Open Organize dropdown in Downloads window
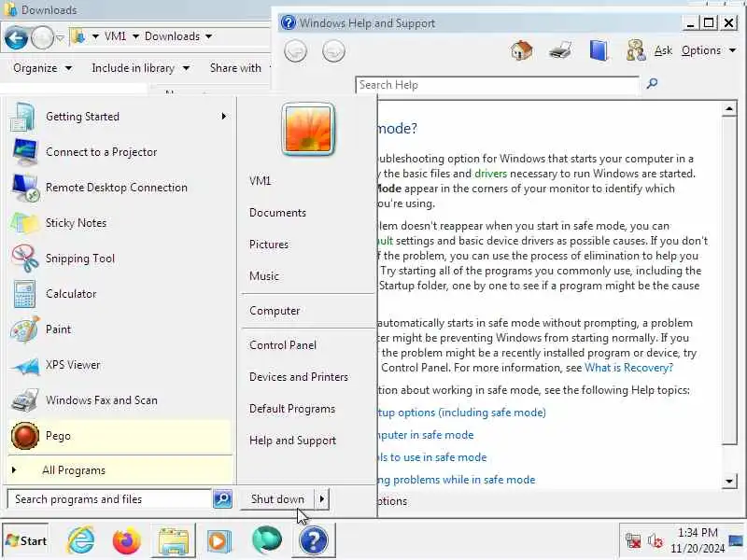This screenshot has height=560, width=747. [42, 68]
